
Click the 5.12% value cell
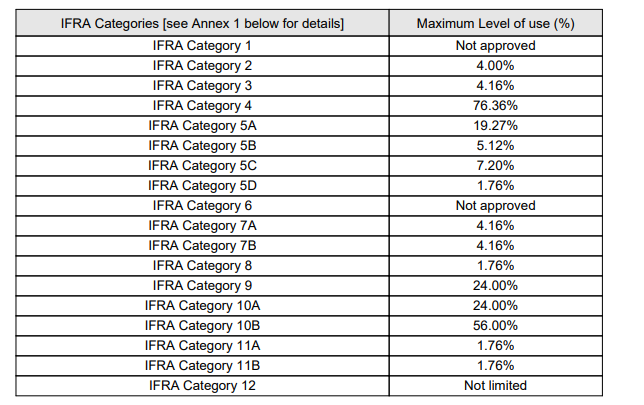[x=495, y=145]
